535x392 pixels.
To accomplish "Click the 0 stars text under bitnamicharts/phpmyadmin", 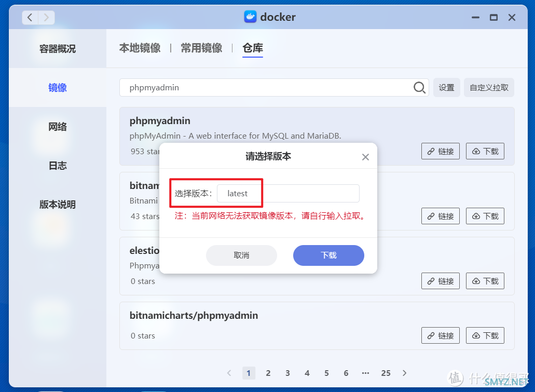I will click(x=143, y=336).
